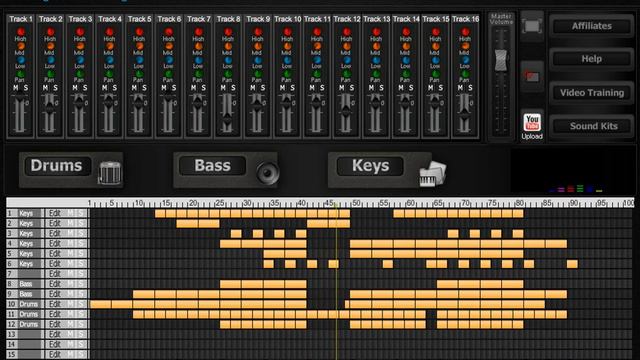Click the speaker icon beside Bass
The width and height of the screenshot is (640, 360).
point(267,172)
